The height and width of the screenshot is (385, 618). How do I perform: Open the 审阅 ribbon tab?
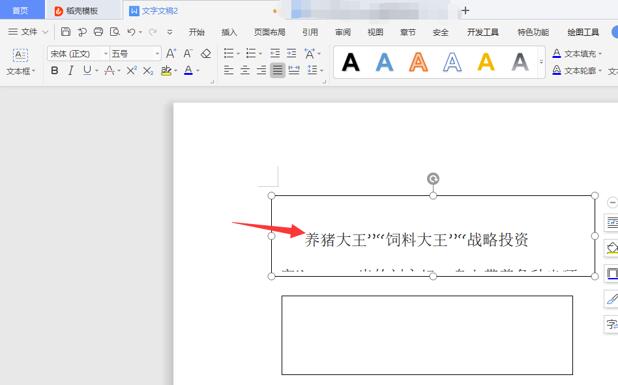tap(343, 32)
